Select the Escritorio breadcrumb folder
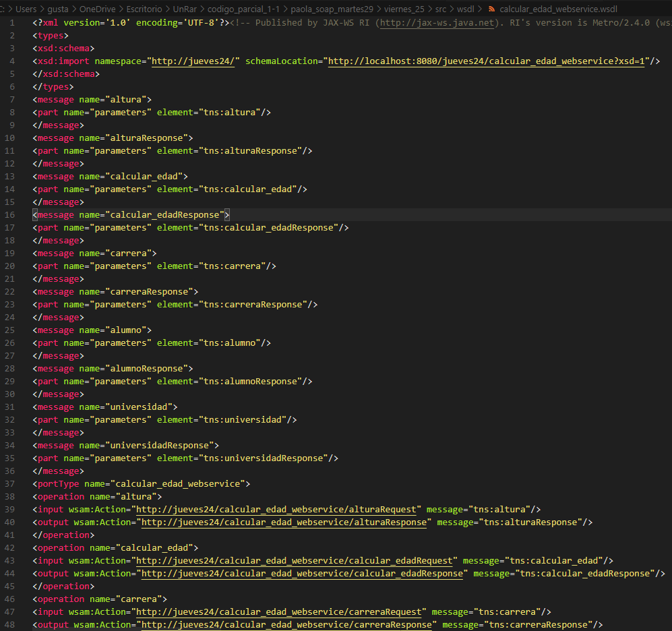672x631 pixels. coord(146,9)
